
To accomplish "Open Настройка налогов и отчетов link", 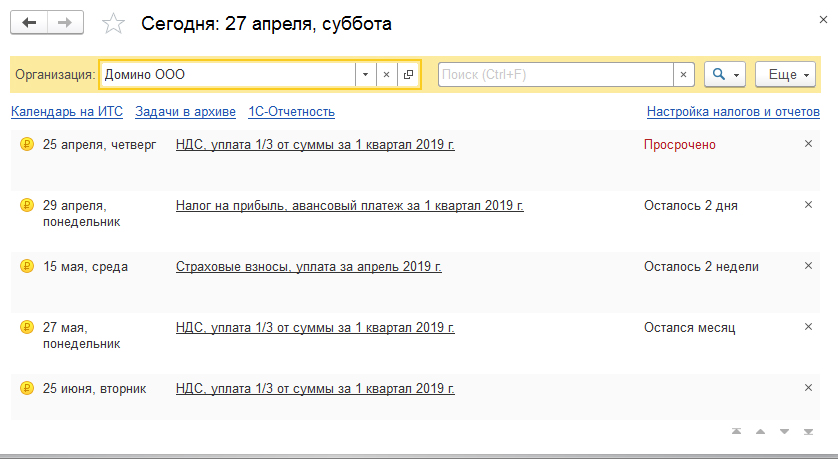I will pos(732,112).
